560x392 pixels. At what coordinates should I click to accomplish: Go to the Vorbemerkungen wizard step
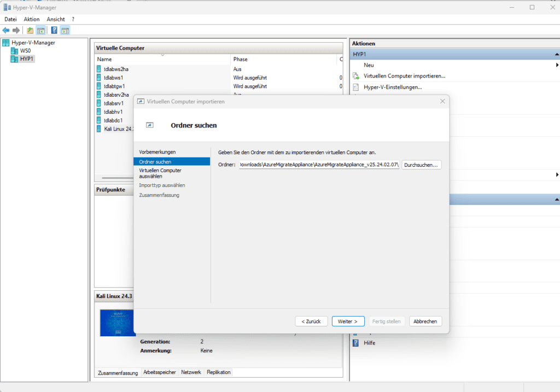click(x=157, y=152)
